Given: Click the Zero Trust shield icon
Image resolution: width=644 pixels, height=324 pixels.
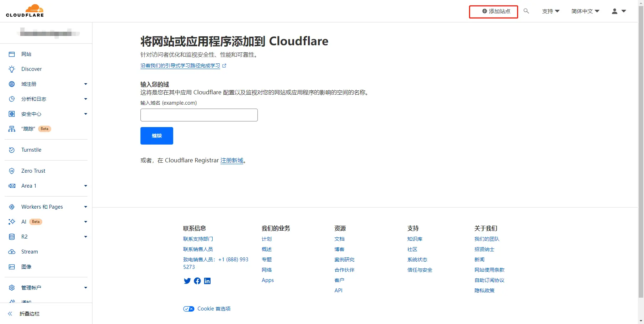Looking at the screenshot, I should point(12,171).
